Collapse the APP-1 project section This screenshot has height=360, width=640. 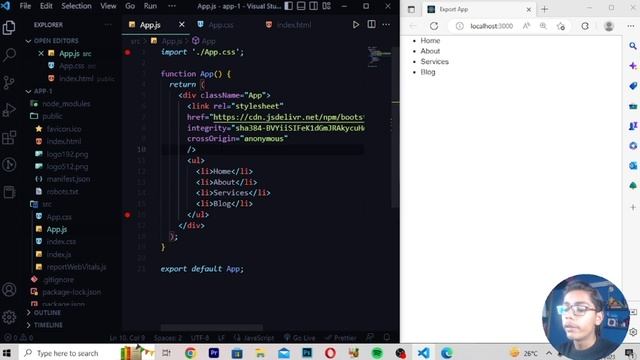click(43, 91)
